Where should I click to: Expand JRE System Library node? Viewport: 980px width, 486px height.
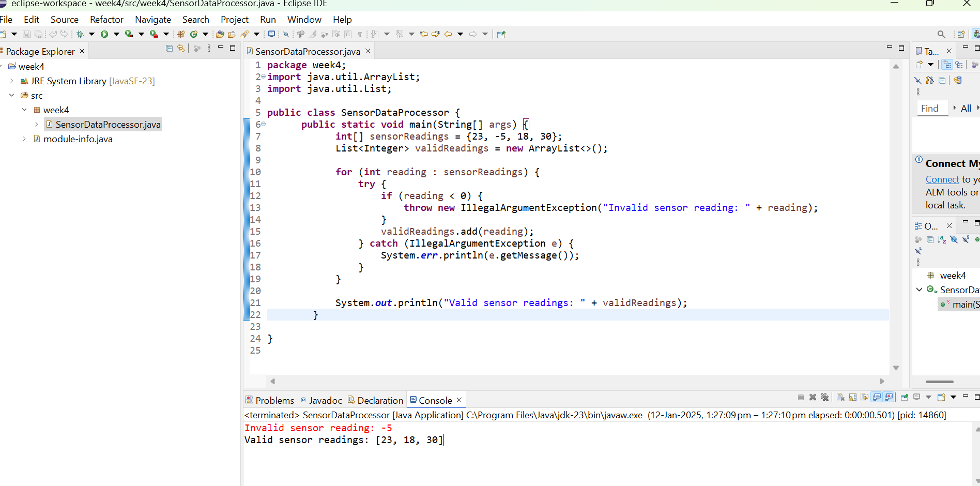(12, 81)
